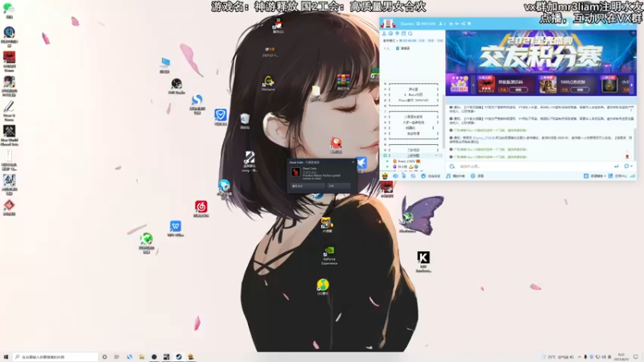Open the Recycle Bin desktop icon
Viewport: 644px width, 362px height.
tap(245, 121)
